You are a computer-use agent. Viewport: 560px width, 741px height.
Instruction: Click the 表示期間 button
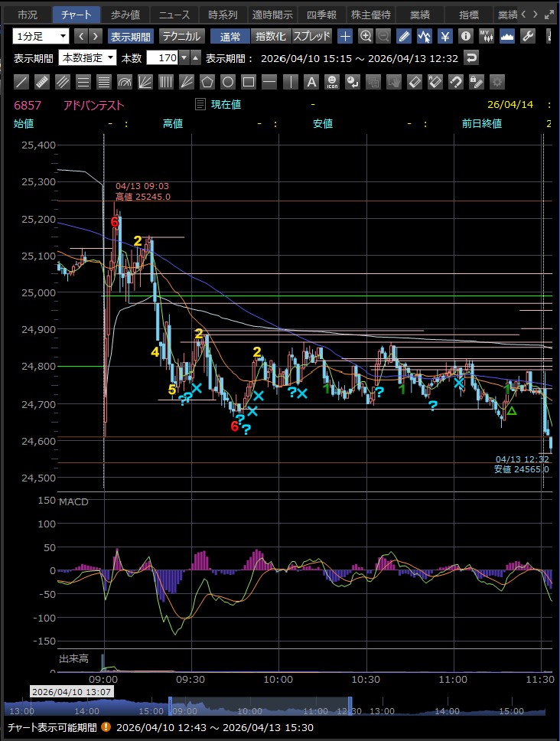pos(131,36)
